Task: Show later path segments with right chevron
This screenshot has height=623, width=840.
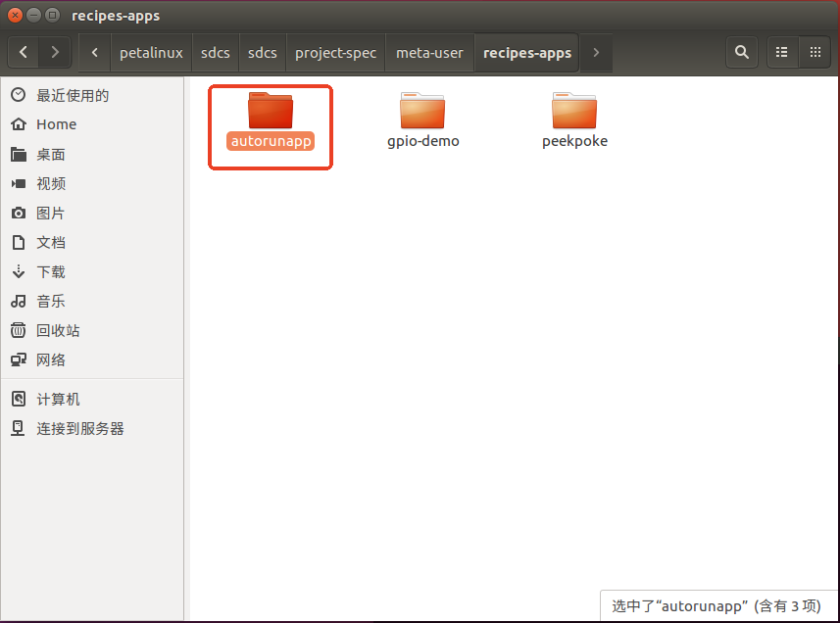Action: (x=596, y=53)
